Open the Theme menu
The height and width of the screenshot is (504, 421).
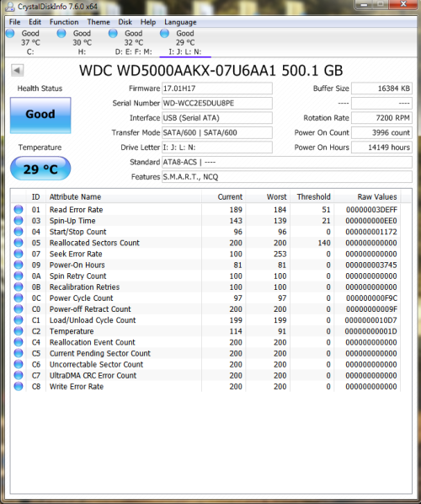(99, 22)
